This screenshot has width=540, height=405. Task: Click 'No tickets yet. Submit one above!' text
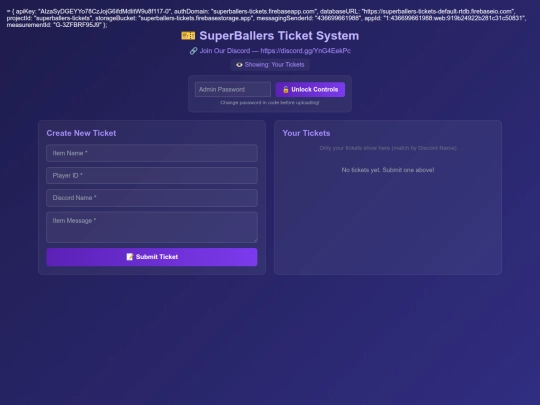(388, 170)
